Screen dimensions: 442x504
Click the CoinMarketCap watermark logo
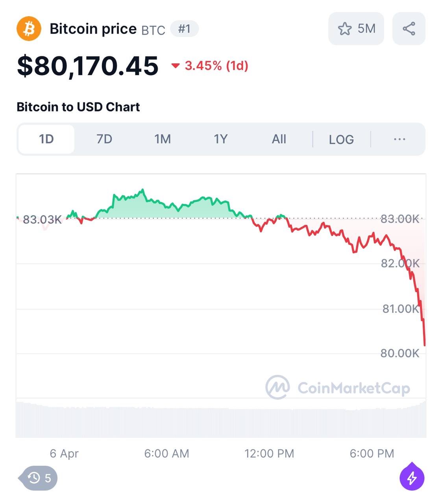tap(278, 387)
